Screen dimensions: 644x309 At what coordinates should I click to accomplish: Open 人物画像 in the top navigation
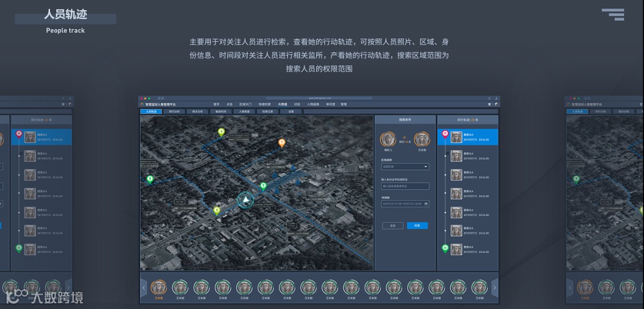313,104
